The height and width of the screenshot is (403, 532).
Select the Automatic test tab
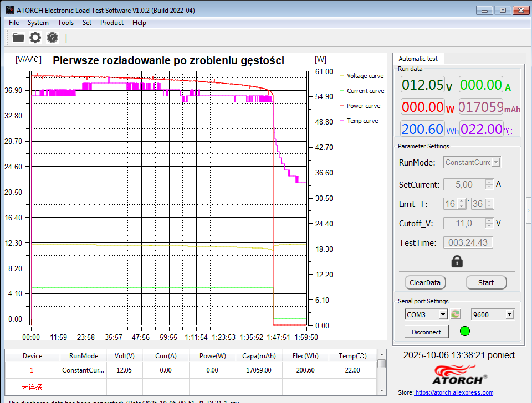click(x=418, y=59)
